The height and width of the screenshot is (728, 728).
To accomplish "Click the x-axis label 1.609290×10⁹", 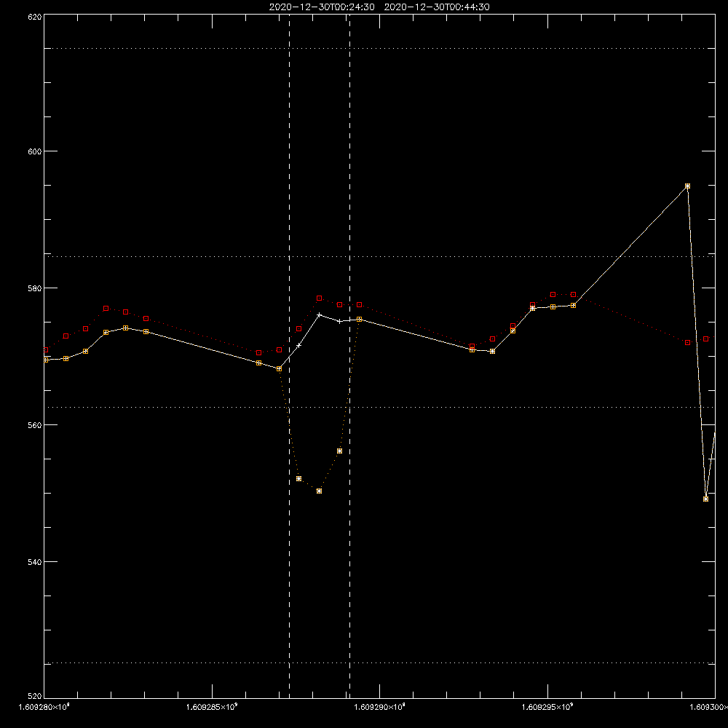I will [x=379, y=707].
